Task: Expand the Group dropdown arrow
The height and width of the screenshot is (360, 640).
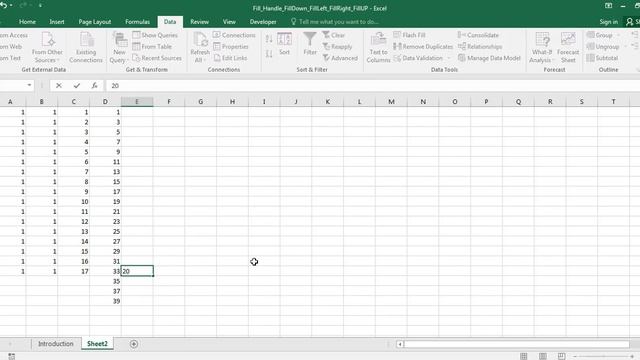Action: point(618,36)
